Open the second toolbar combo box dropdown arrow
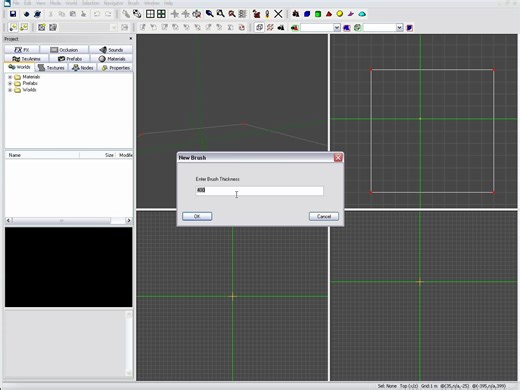Viewport: 520px width, 390px height. click(x=400, y=28)
